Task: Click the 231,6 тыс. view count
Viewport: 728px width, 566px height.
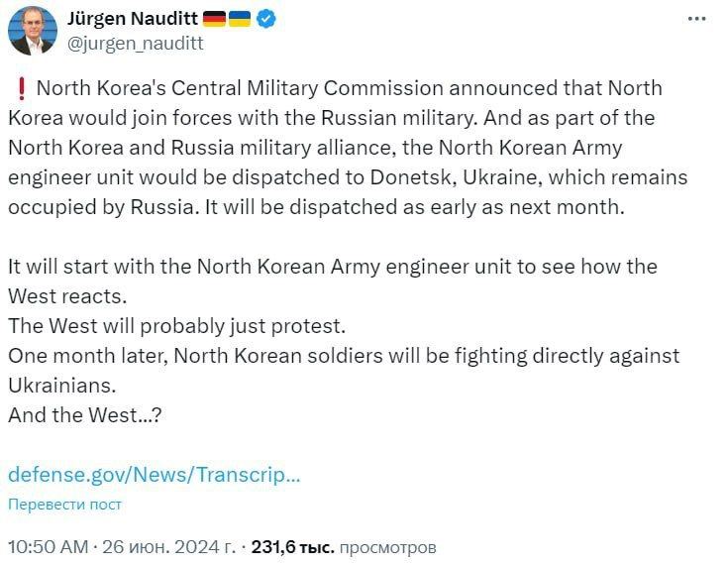Action: click(293, 546)
